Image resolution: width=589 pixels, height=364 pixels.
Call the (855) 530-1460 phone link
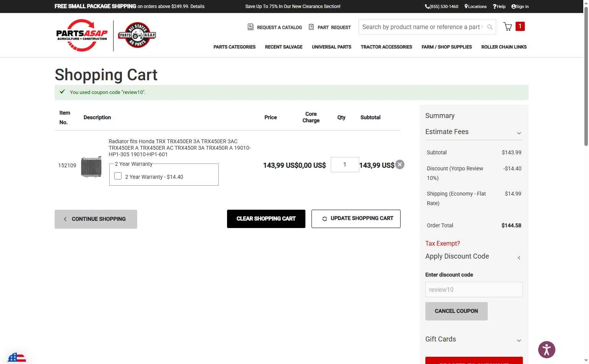point(441,6)
